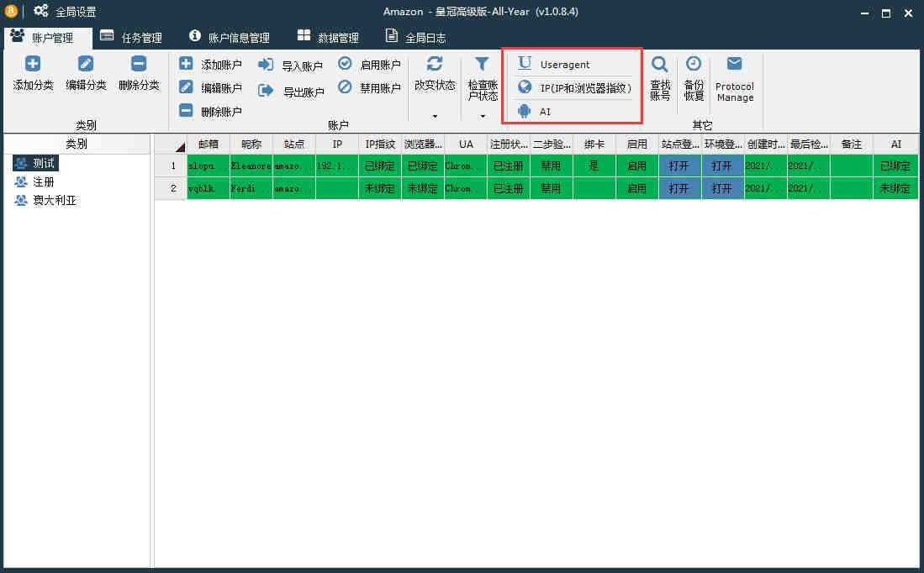Image resolution: width=924 pixels, height=573 pixels.
Task: Click the 邮箱 column header
Action: 208,145
